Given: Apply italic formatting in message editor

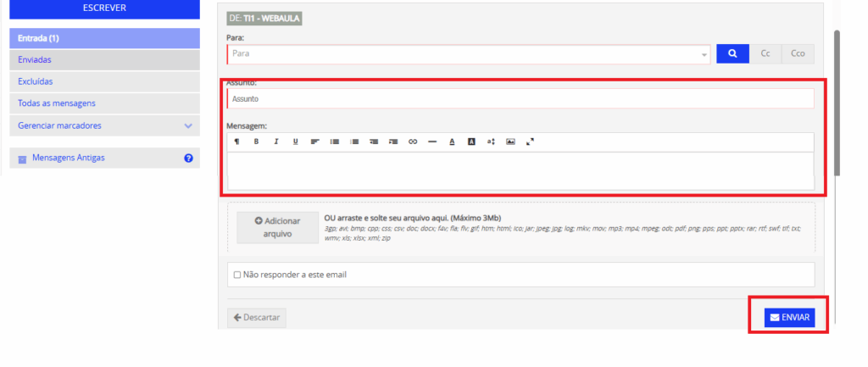Looking at the screenshot, I should [276, 142].
